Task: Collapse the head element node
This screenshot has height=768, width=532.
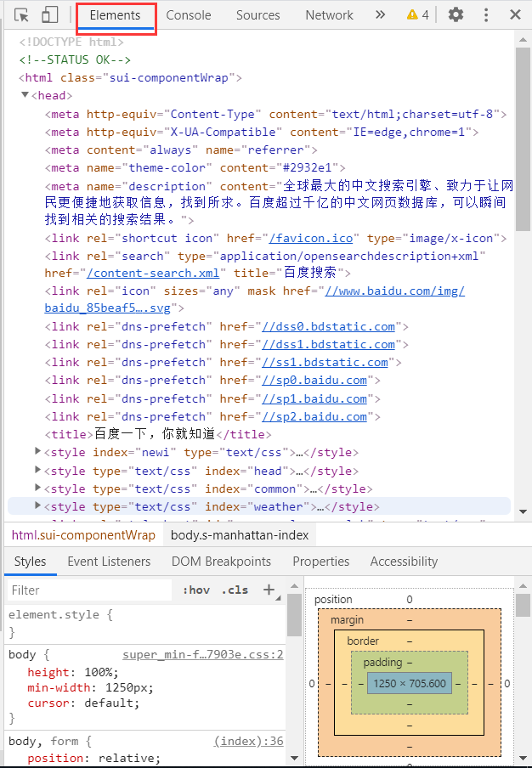Action: coord(25,95)
